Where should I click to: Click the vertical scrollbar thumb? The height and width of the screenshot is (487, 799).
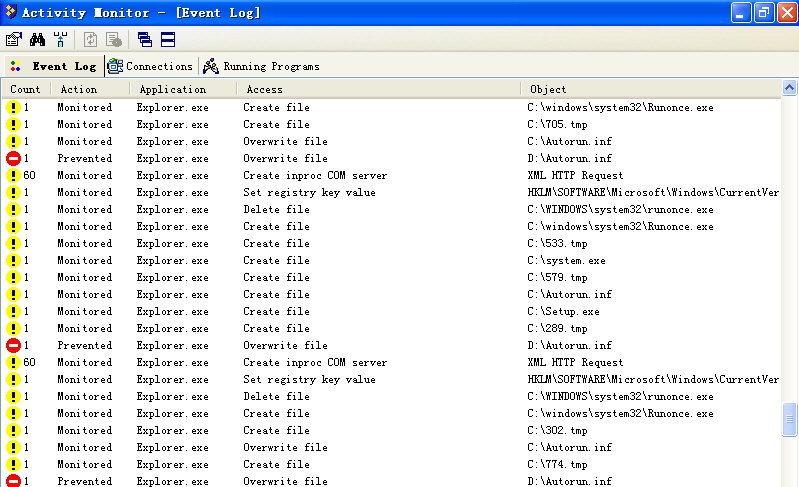point(789,419)
